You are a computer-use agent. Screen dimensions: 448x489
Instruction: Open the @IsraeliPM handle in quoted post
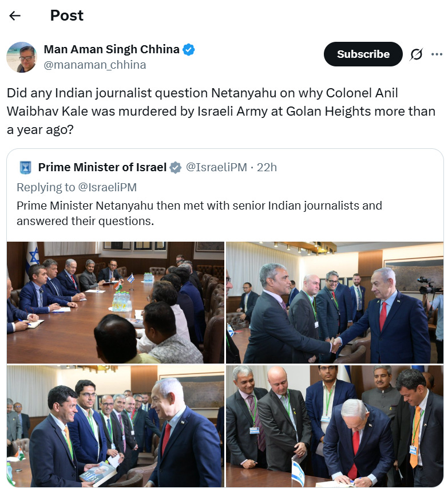coord(216,167)
